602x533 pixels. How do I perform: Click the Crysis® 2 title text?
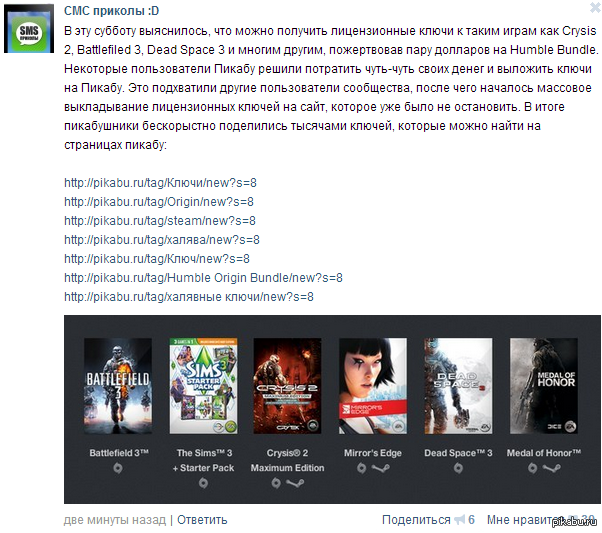[287, 453]
